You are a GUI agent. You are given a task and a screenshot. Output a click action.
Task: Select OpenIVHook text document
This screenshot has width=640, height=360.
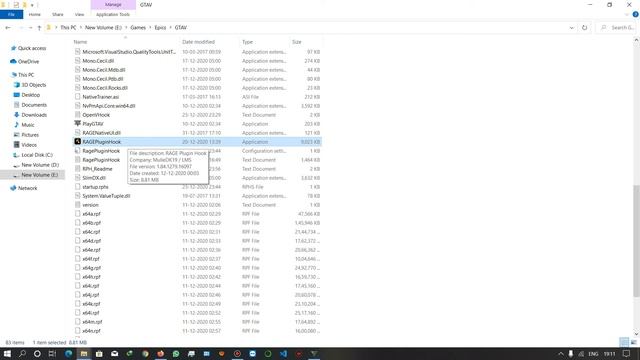click(x=96, y=115)
